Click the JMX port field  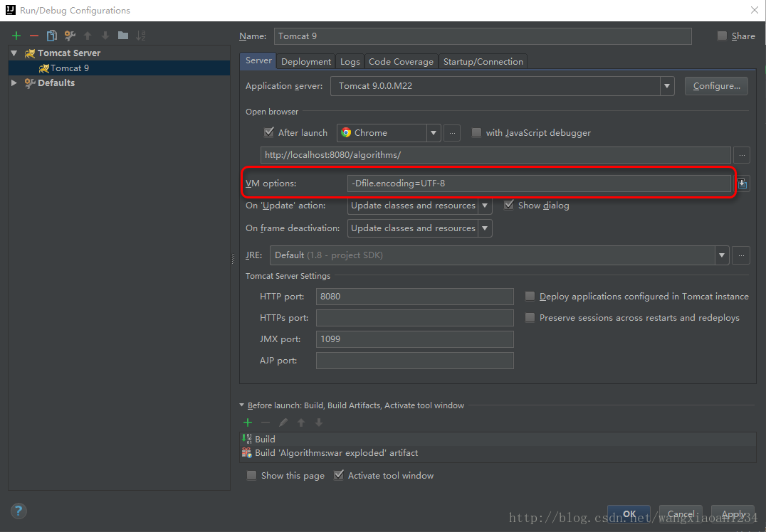tap(415, 339)
